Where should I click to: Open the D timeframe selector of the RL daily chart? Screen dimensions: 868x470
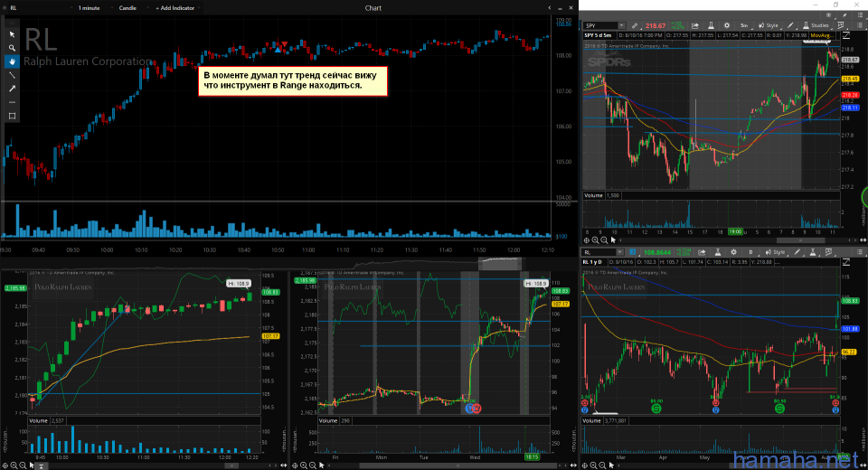(x=750, y=252)
